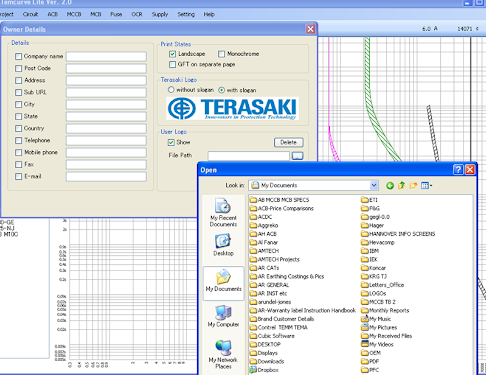This screenshot has height=375, width=486.
Task: Select the My Music folder
Action: tap(376, 319)
